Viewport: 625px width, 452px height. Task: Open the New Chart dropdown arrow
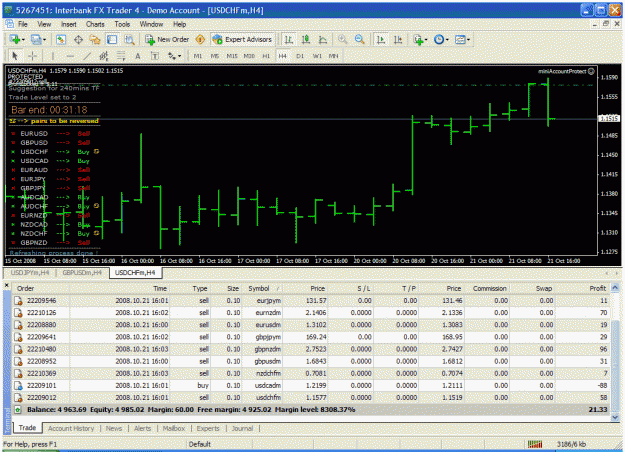pyautogui.click(x=24, y=40)
